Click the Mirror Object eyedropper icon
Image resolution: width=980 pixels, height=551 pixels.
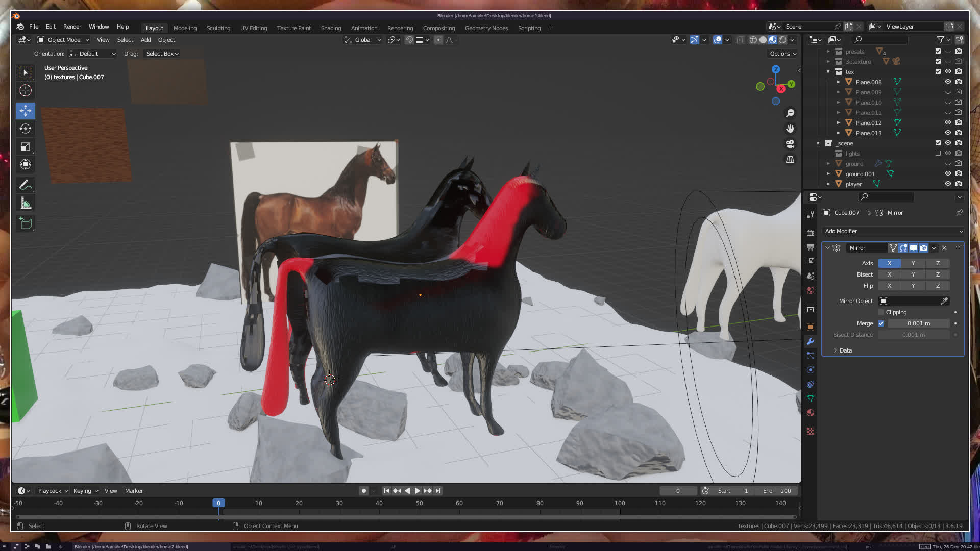[x=944, y=301]
